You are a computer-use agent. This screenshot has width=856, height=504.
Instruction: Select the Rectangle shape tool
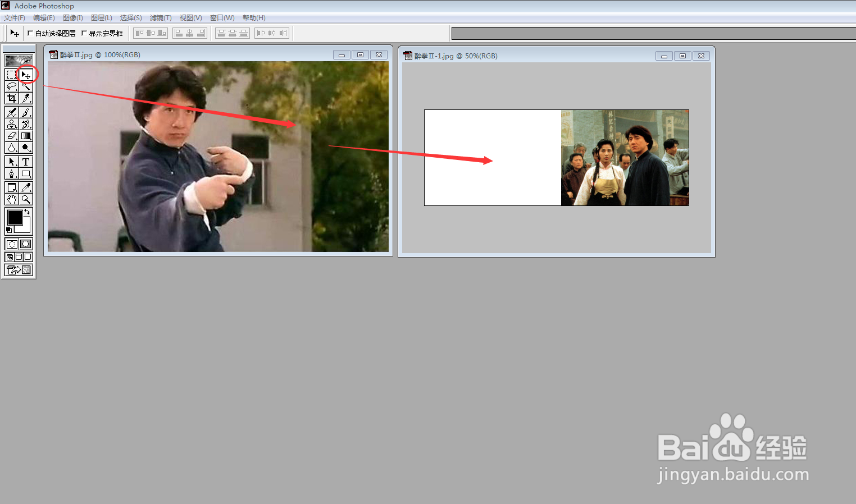coord(26,173)
